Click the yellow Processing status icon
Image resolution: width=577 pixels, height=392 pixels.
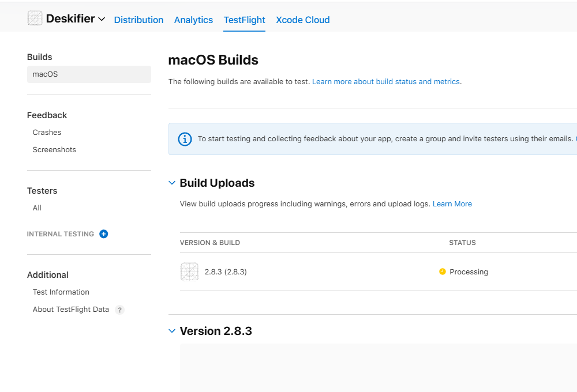click(443, 272)
